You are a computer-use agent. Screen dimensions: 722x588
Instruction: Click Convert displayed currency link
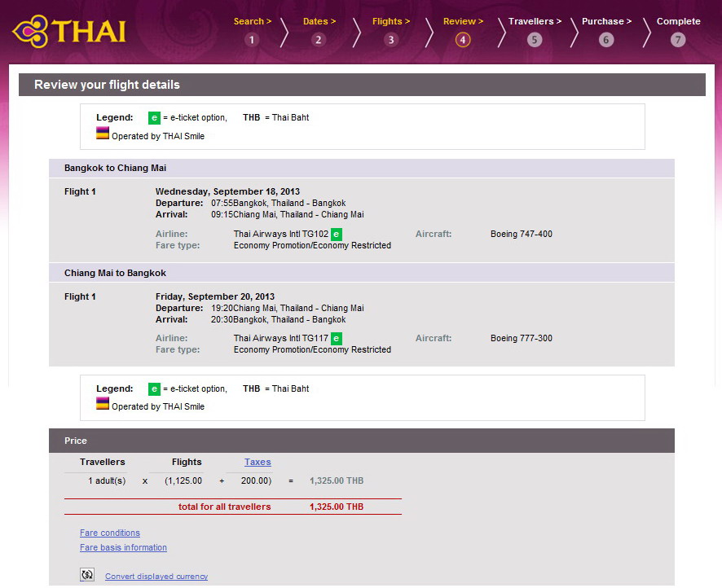(x=156, y=576)
